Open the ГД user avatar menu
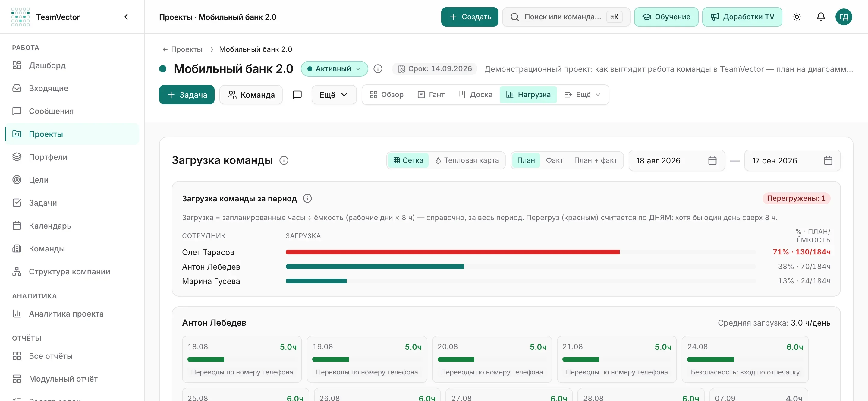868x401 pixels. tap(843, 17)
